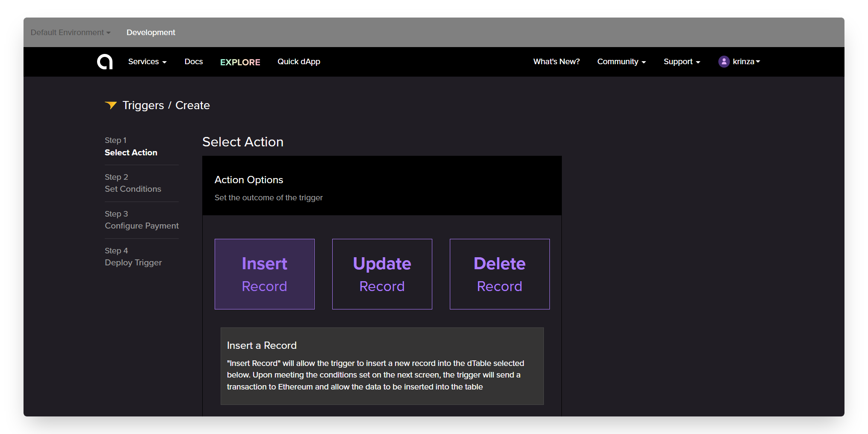Open the Default Environment selector
868x434 pixels.
point(71,33)
